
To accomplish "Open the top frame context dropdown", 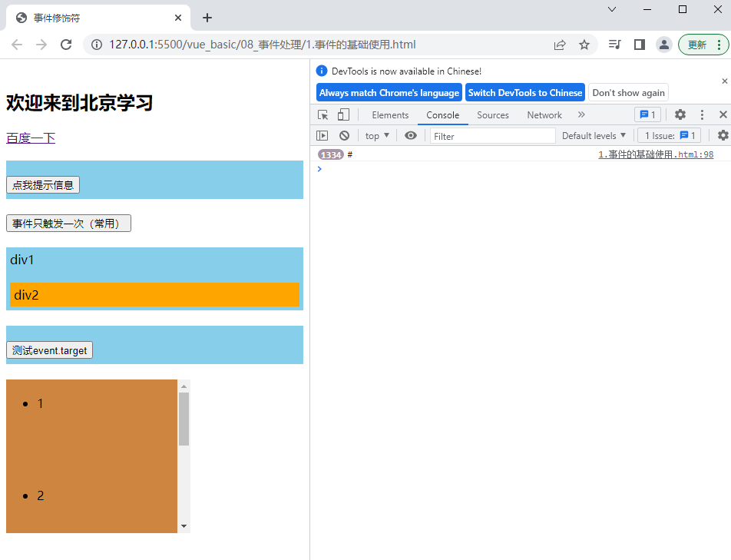I will [376, 135].
